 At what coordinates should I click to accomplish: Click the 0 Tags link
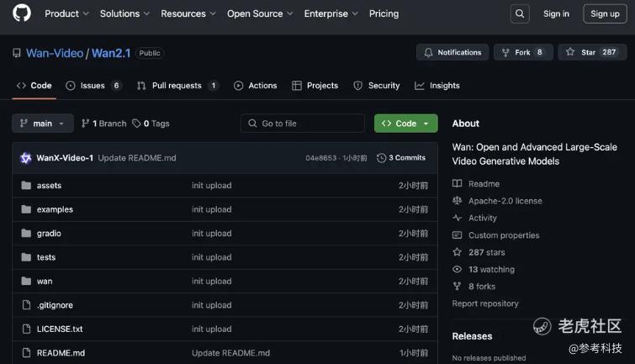coord(151,124)
